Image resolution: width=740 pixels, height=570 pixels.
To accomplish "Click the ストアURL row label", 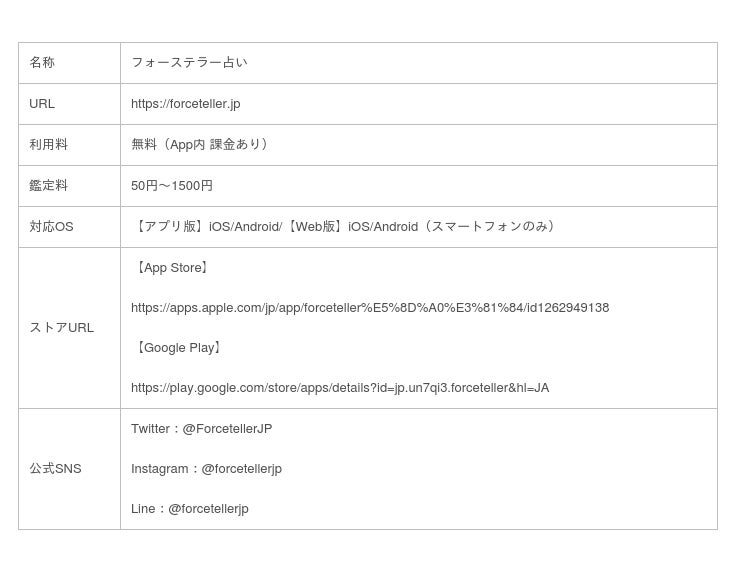I will tap(61, 328).
